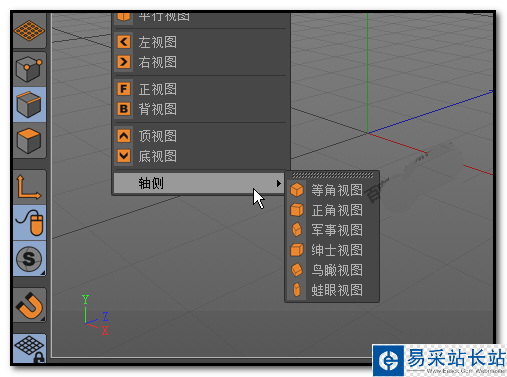Viewport: 507px width, 377px height.
Task: Click the cube icon beside 绅士视图
Action: click(x=297, y=250)
